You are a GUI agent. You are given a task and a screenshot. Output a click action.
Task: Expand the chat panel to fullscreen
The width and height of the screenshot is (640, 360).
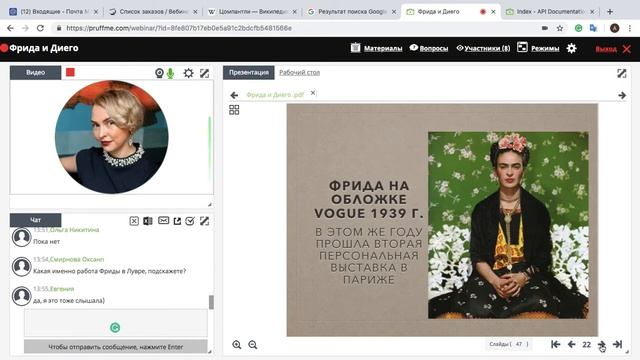pyautogui.click(x=204, y=221)
